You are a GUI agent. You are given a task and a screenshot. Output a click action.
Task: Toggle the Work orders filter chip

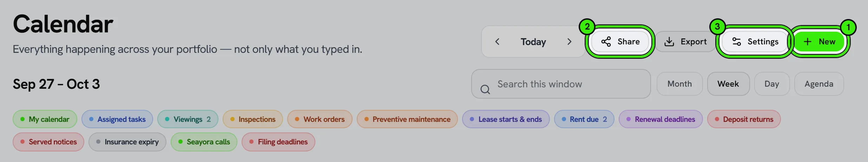320,119
